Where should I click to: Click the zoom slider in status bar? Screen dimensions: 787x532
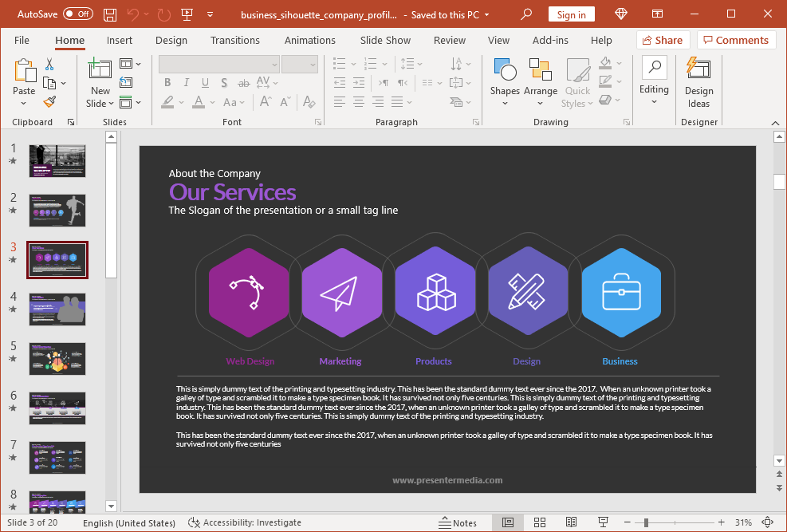click(x=646, y=522)
